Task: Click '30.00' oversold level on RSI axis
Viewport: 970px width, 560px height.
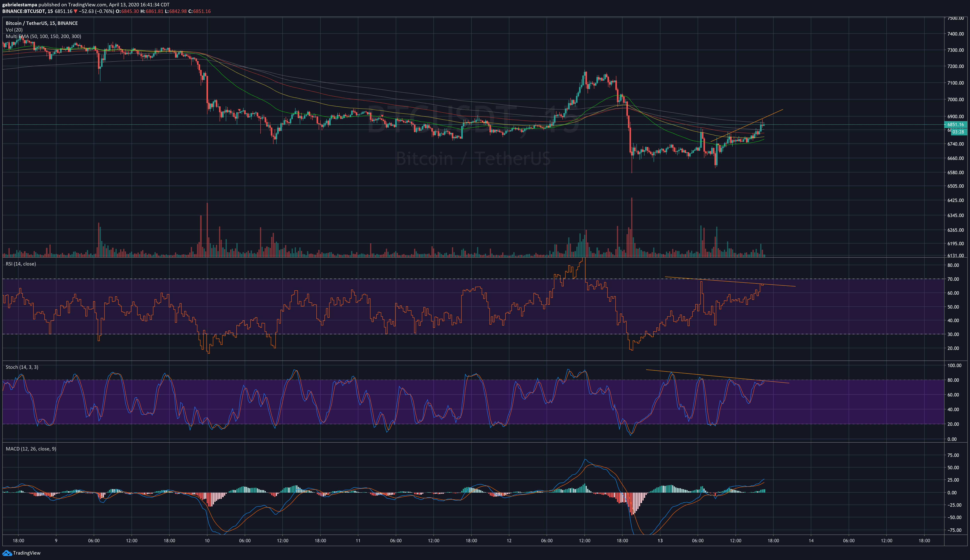Action: [x=953, y=334]
